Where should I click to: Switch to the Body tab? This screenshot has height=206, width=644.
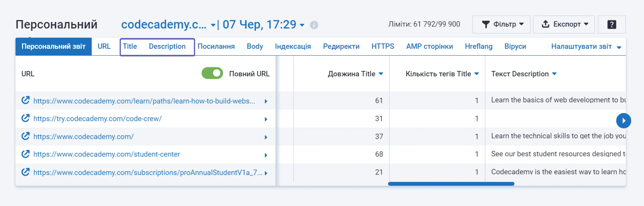[255, 46]
